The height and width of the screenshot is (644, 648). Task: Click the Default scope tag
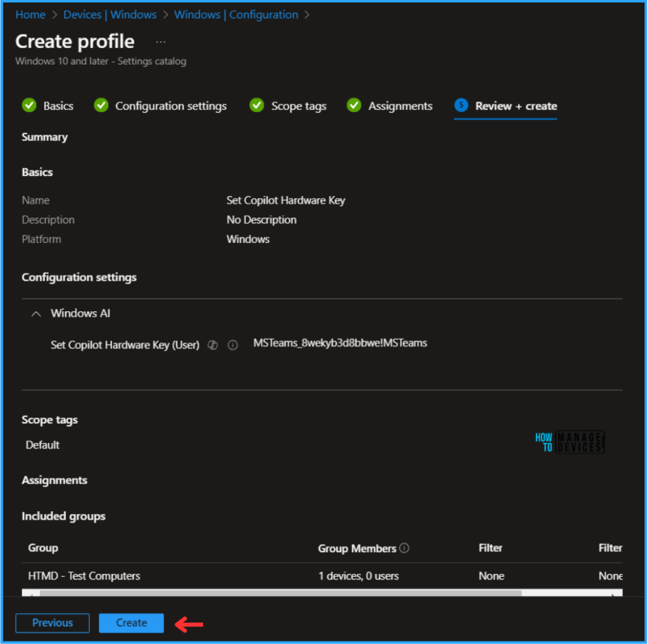click(x=42, y=445)
